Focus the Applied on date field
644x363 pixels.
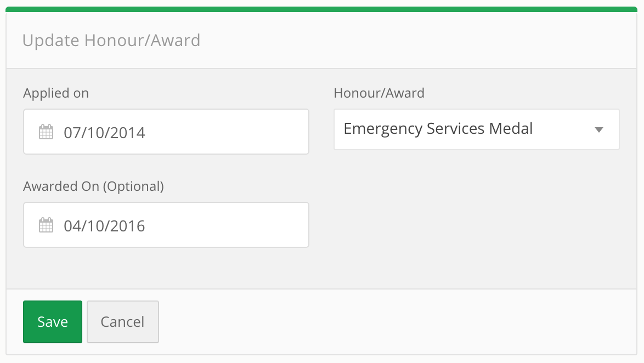pos(166,132)
